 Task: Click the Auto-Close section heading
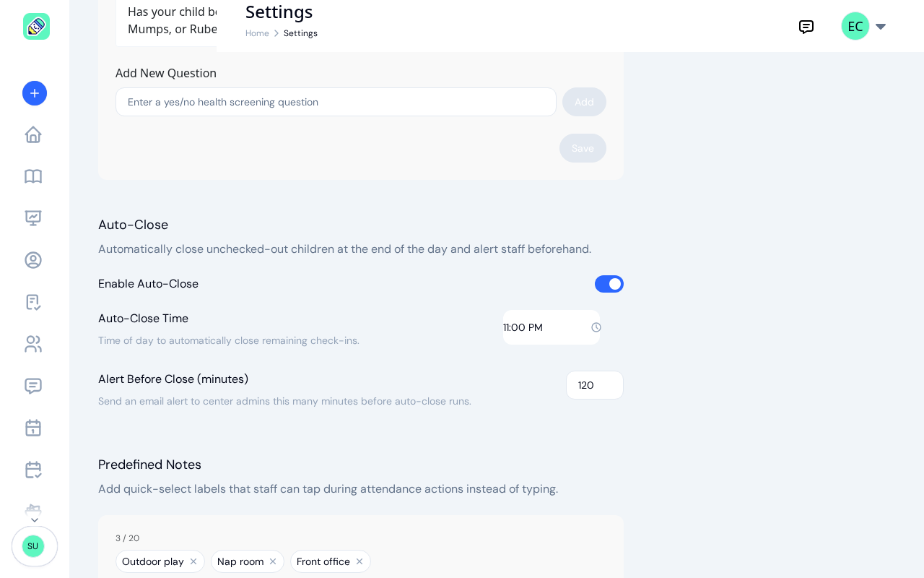(x=133, y=225)
